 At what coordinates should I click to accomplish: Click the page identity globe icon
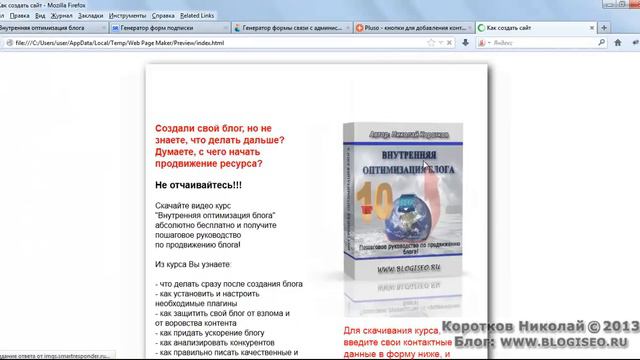pyautogui.click(x=9, y=43)
